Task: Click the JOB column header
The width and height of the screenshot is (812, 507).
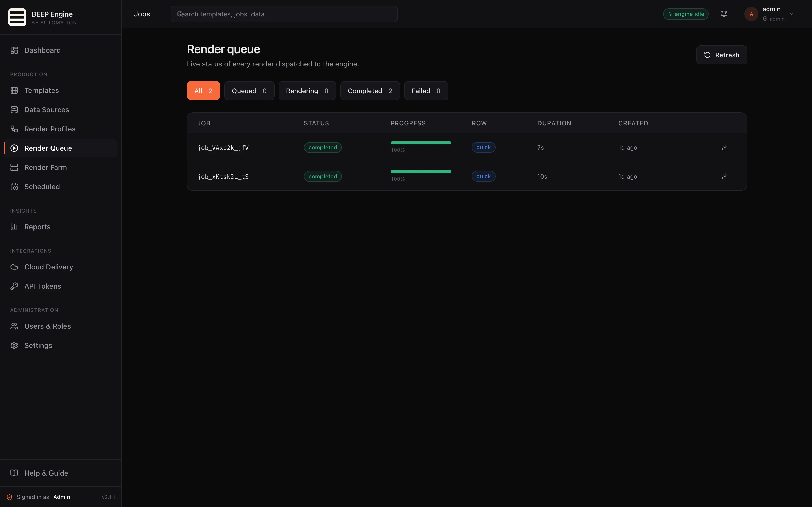Action: pos(204,124)
